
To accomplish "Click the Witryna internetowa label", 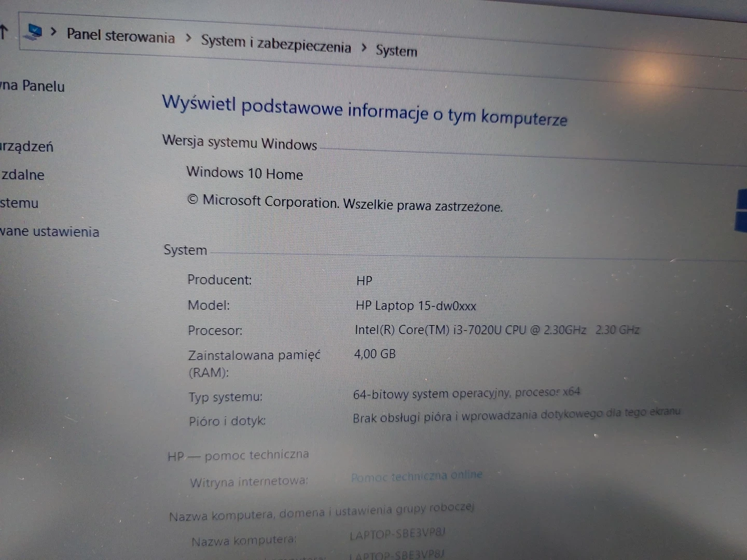I will tap(249, 482).
